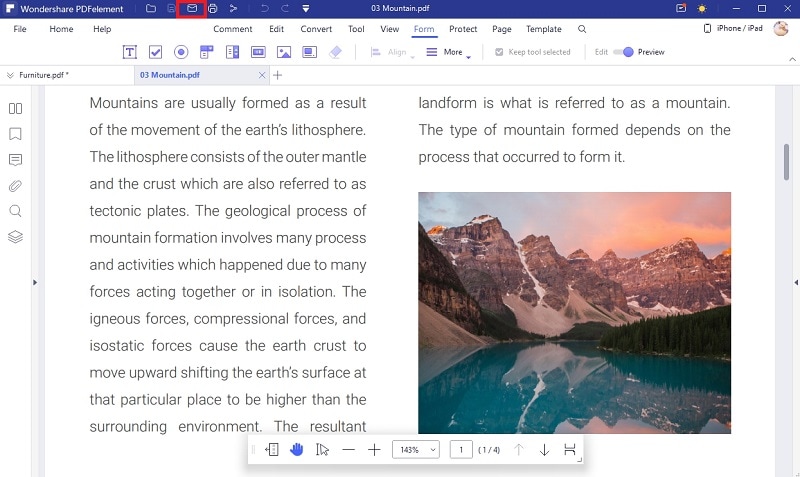Add a digital signature field
This screenshot has height=477, width=800.
[309, 52]
